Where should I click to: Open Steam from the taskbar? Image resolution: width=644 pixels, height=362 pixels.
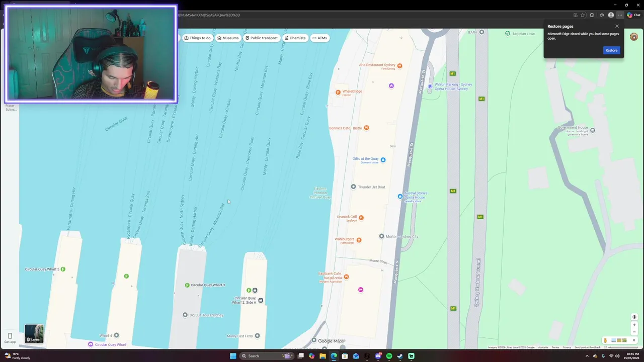400,356
